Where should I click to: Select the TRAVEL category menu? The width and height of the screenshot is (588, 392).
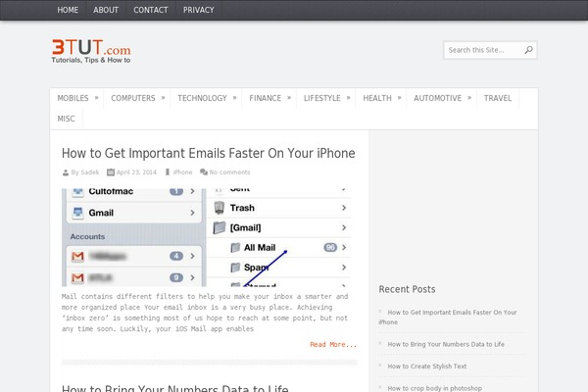[x=498, y=98]
